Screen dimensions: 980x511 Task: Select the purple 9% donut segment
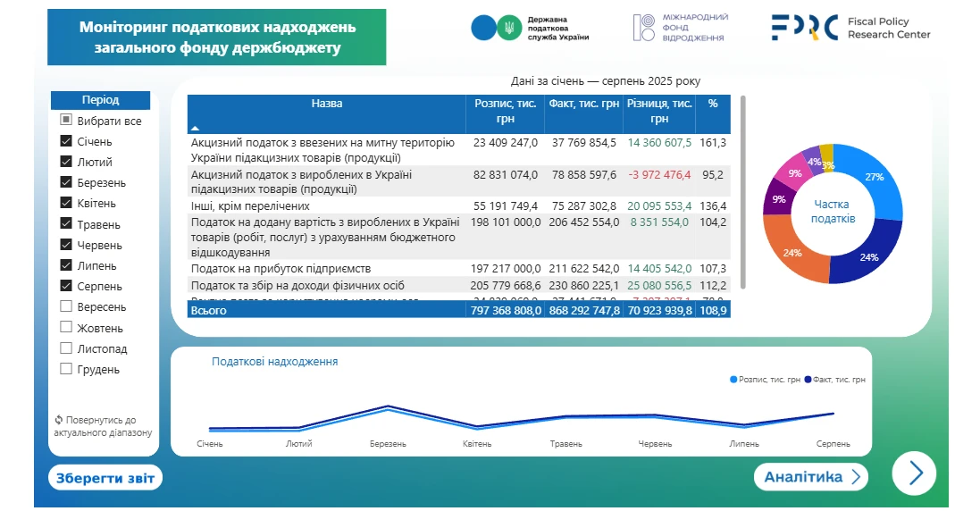pyautogui.click(x=778, y=198)
